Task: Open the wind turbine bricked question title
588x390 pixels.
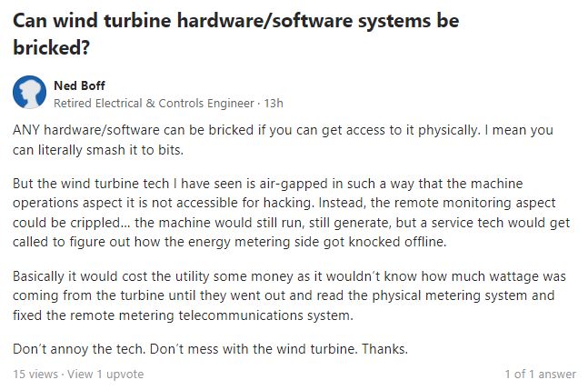Action: (x=236, y=34)
